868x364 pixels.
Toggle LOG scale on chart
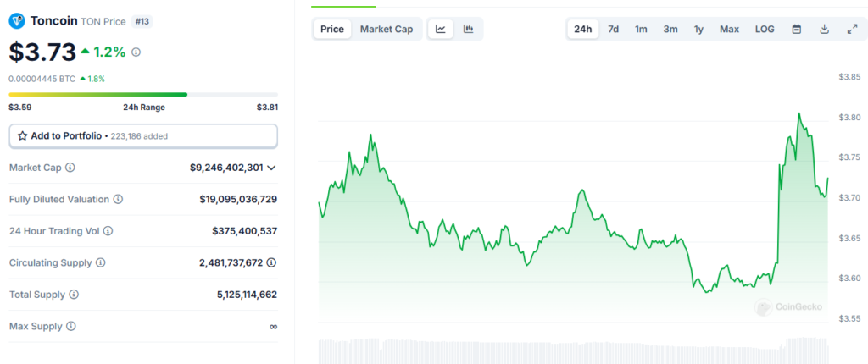765,30
